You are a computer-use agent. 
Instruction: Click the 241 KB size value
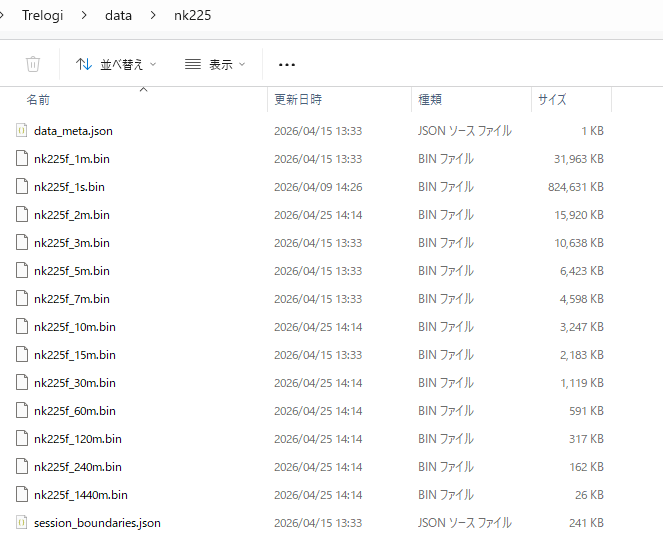pos(586,523)
